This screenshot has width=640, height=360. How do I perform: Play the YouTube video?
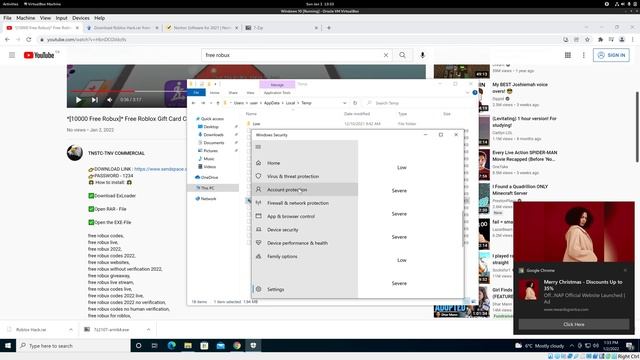(78, 100)
